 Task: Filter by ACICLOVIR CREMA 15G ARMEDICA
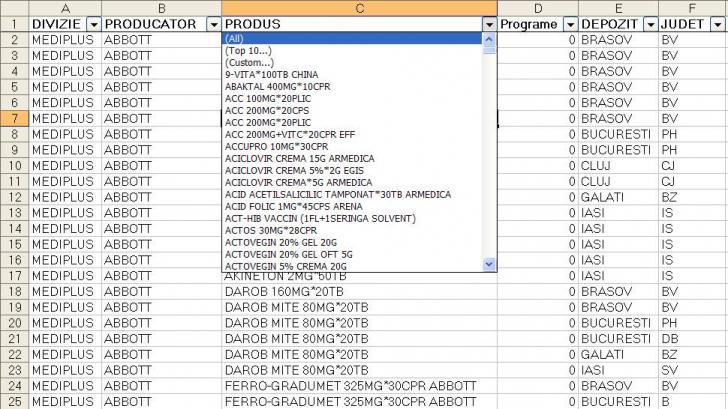tap(352, 159)
